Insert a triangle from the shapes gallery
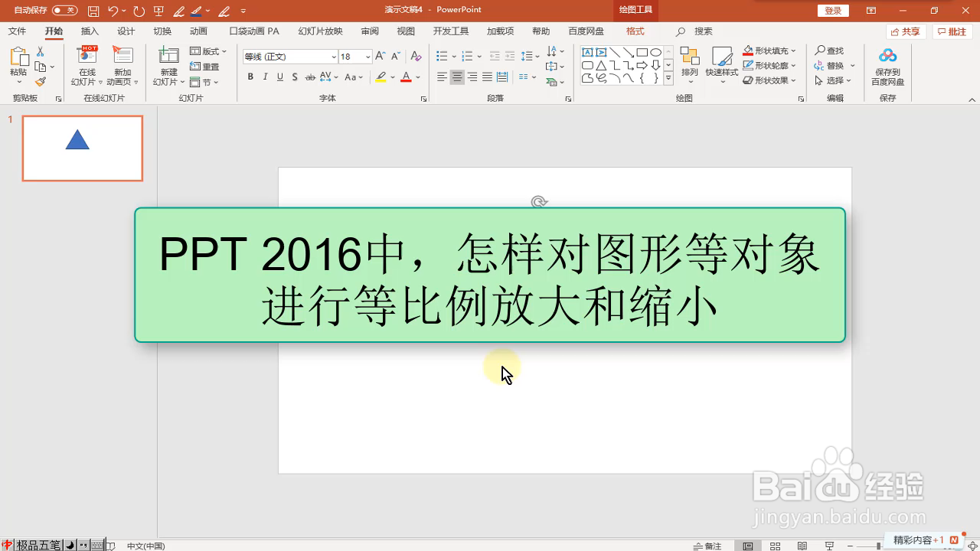 [602, 66]
